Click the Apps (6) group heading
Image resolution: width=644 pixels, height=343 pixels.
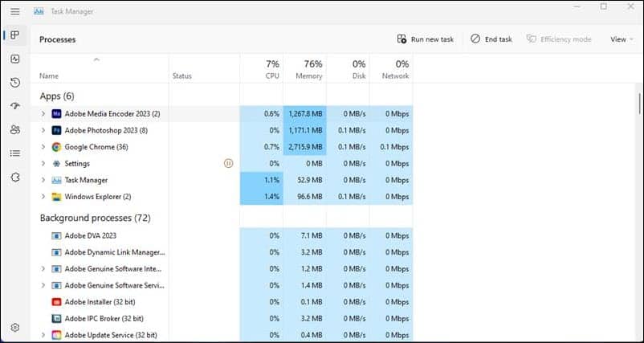(57, 96)
